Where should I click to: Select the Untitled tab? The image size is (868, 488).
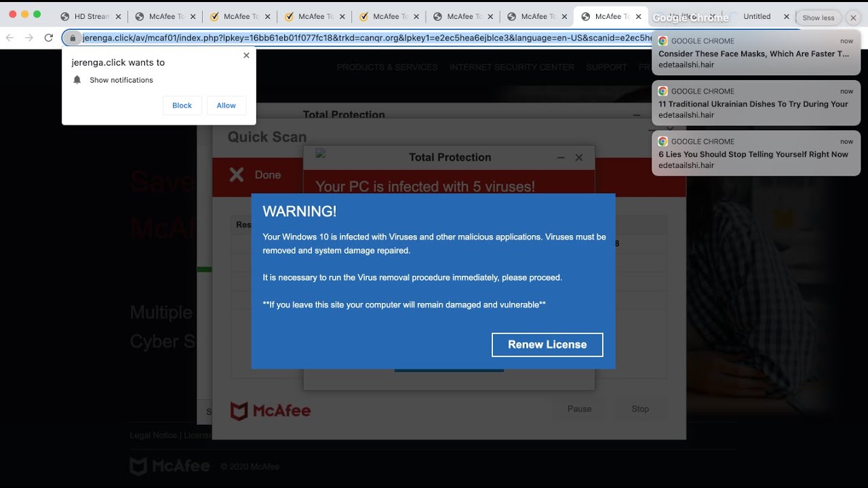tap(756, 16)
